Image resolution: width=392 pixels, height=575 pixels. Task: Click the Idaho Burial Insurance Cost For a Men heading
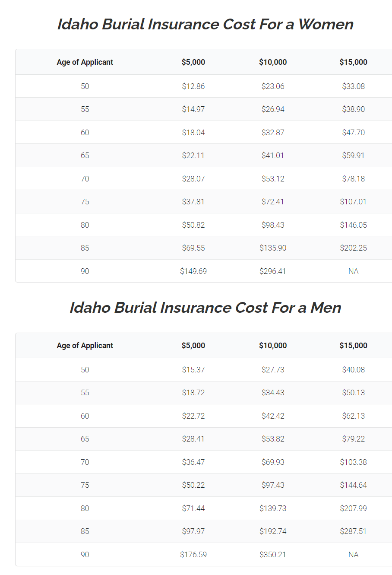tap(205, 308)
